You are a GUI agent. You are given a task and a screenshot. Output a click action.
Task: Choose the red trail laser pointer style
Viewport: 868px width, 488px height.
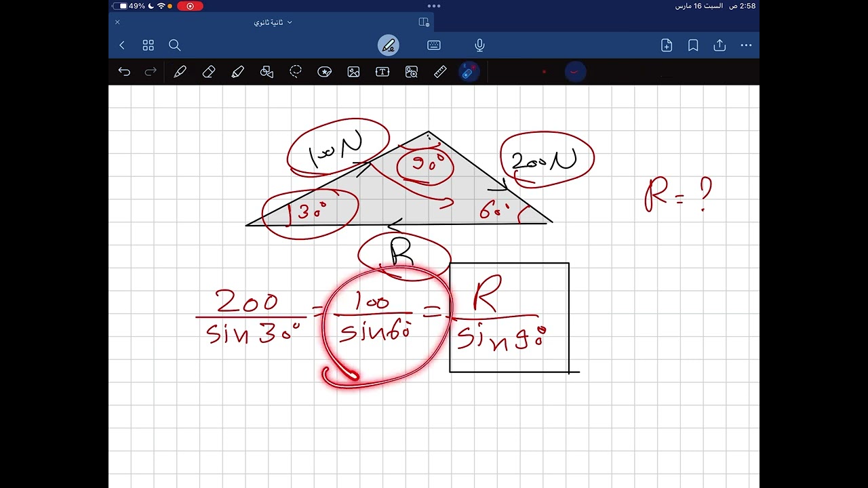pyautogui.click(x=575, y=71)
